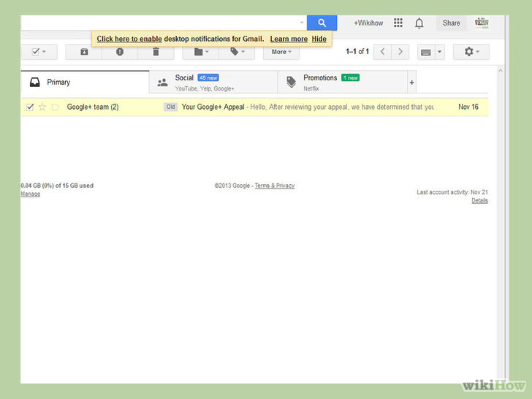Open the input tools dropdown arrow
The width and height of the screenshot is (532, 399).
pyautogui.click(x=439, y=52)
